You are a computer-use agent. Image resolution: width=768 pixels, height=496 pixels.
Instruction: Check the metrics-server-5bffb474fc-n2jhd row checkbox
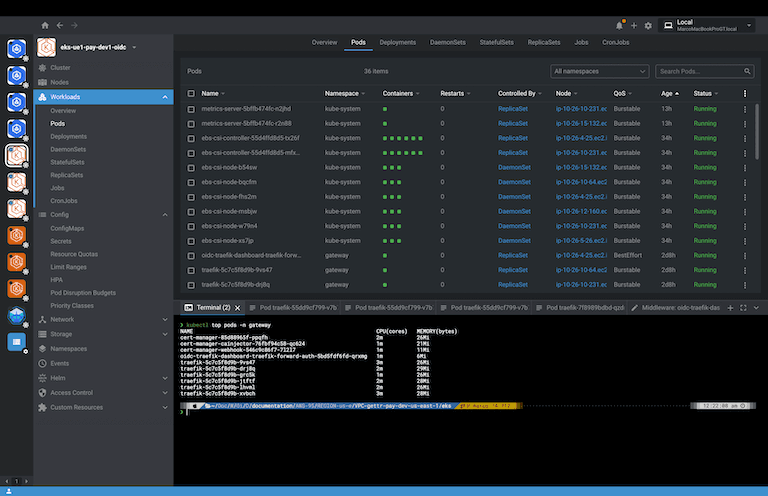(x=191, y=109)
